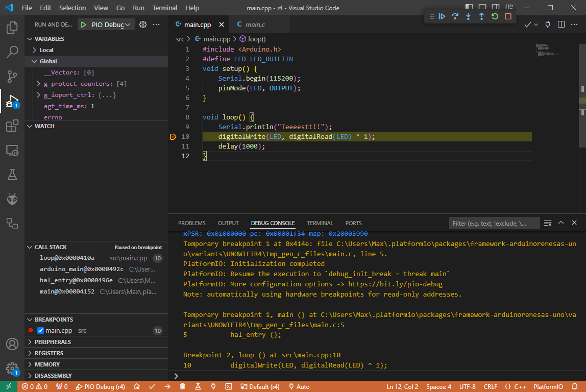
Task: Click the breakpoint dot on line 10
Action: (173, 136)
